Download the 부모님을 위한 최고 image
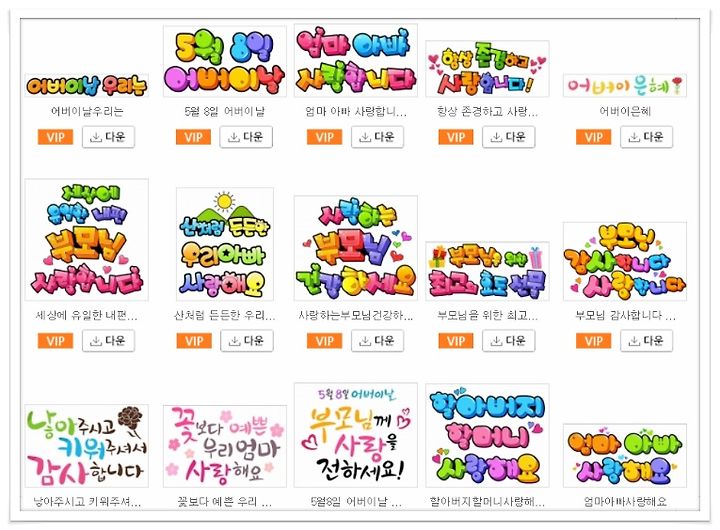 pos(509,341)
